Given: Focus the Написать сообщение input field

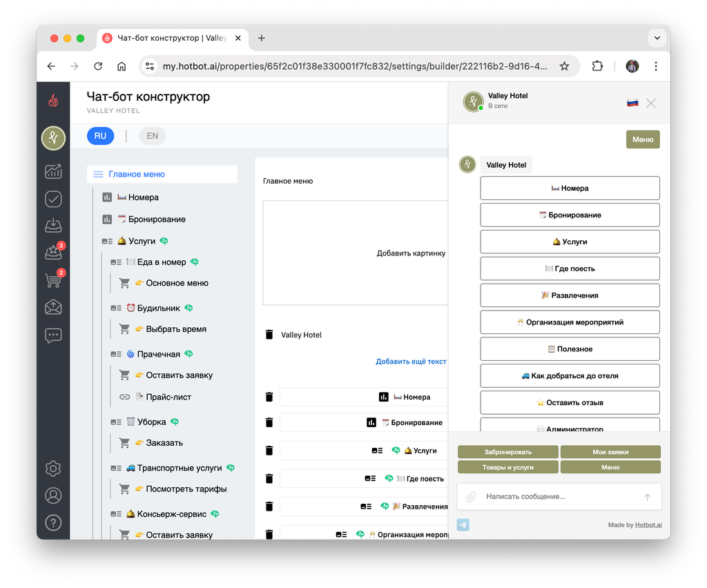Looking at the screenshot, I should coord(559,496).
